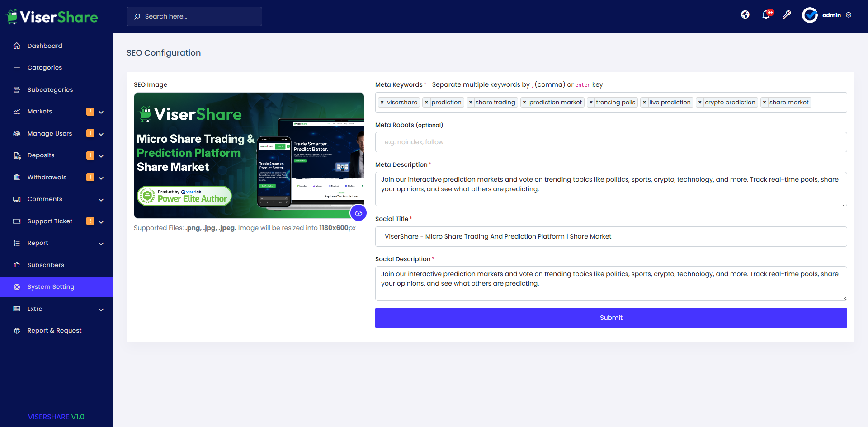Click the Social Title input field
The height and width of the screenshot is (427, 868).
[611, 236]
